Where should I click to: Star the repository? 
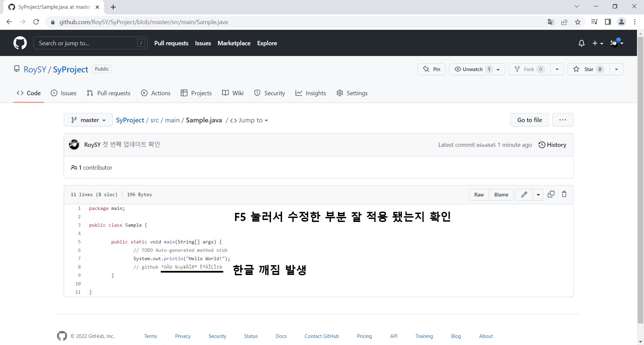tap(588, 69)
